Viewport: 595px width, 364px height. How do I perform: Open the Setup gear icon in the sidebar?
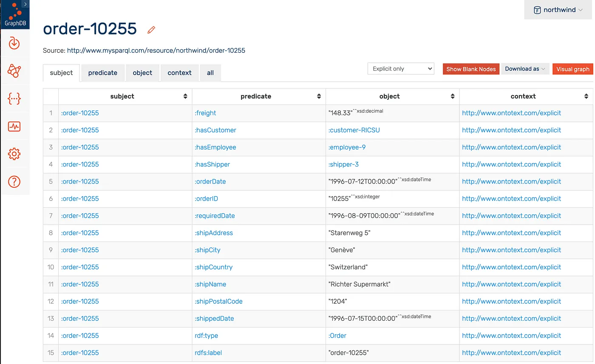(x=14, y=154)
